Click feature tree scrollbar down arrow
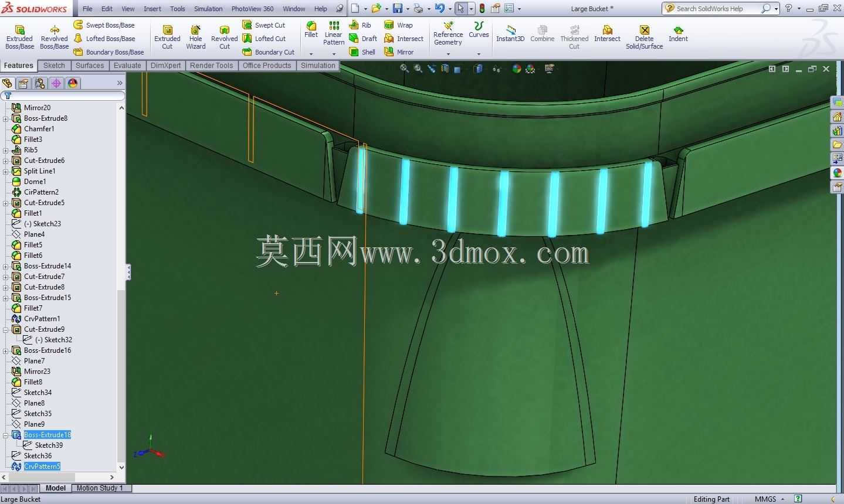Image resolution: width=844 pixels, height=504 pixels. tap(121, 467)
